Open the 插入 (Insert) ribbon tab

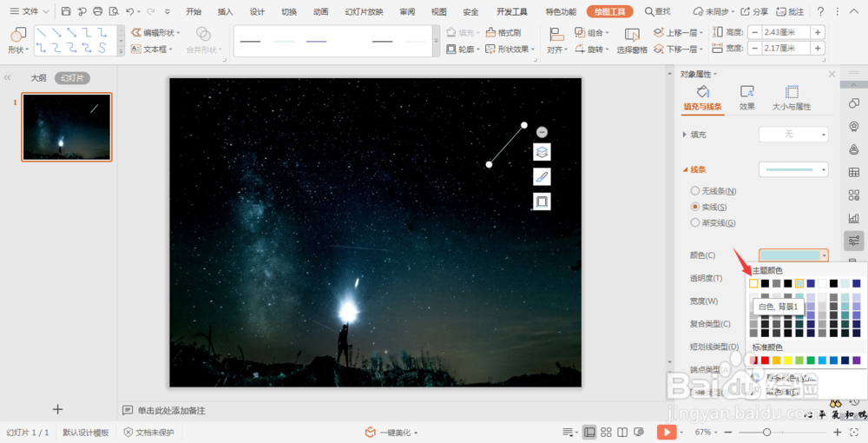pyautogui.click(x=226, y=11)
